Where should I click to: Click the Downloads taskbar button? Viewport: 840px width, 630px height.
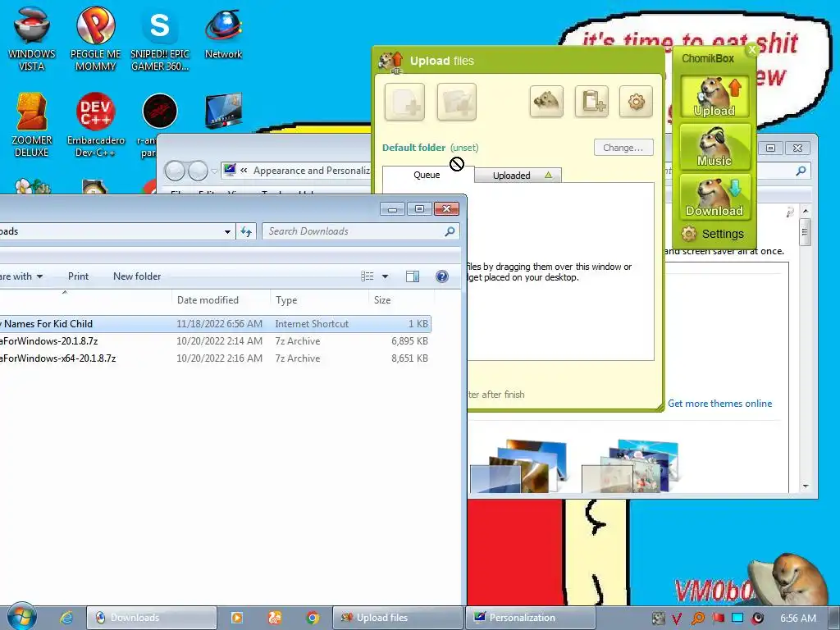point(152,618)
